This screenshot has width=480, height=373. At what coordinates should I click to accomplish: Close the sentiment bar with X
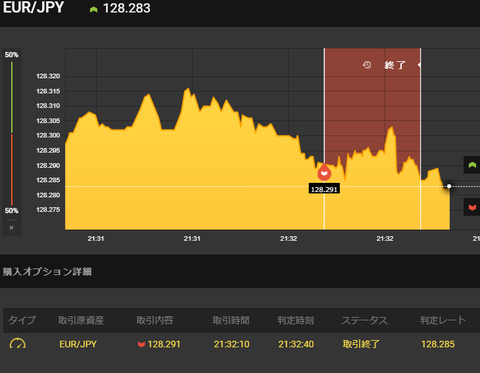click(11, 228)
